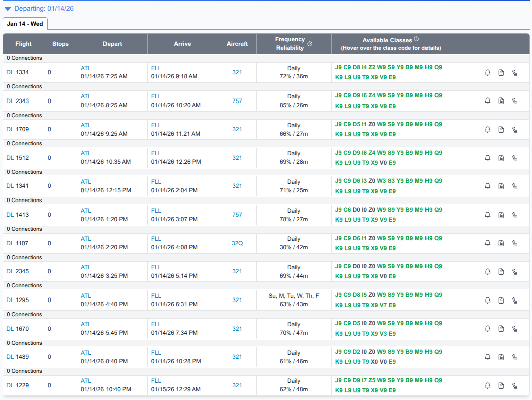Open the document icon for flight DL 1413

click(501, 215)
